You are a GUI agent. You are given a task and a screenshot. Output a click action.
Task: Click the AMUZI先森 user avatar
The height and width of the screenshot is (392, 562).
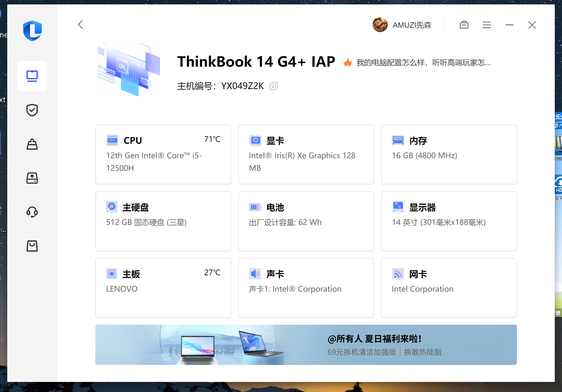tap(380, 25)
